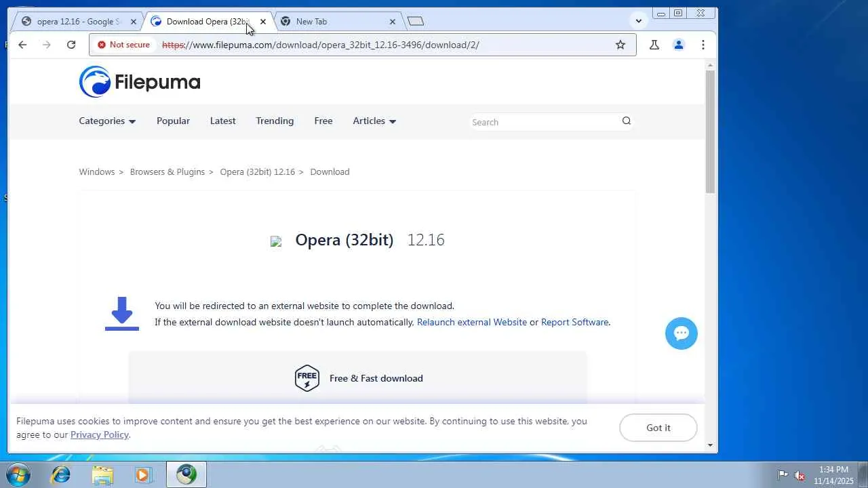Screen dimensions: 868x488
Task: Expand the Articles dropdown
Action: (374, 121)
